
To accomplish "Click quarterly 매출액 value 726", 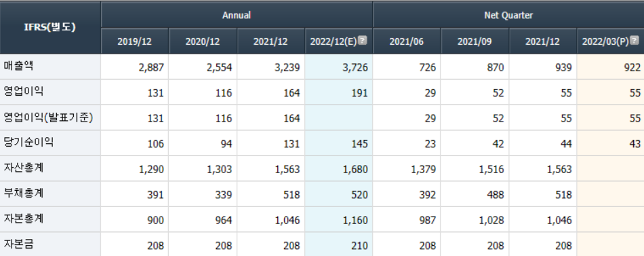I will pyautogui.click(x=428, y=67).
